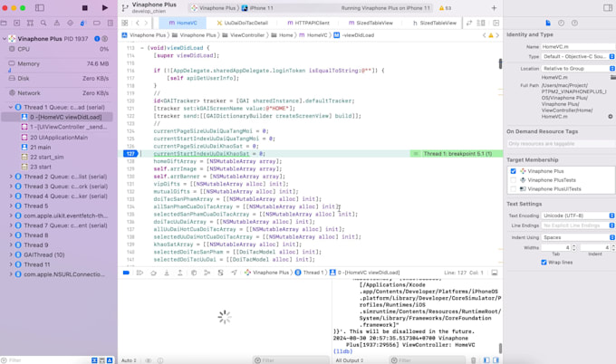Open the Location Relative to Group dropdown
616x364 pixels.
(x=578, y=69)
